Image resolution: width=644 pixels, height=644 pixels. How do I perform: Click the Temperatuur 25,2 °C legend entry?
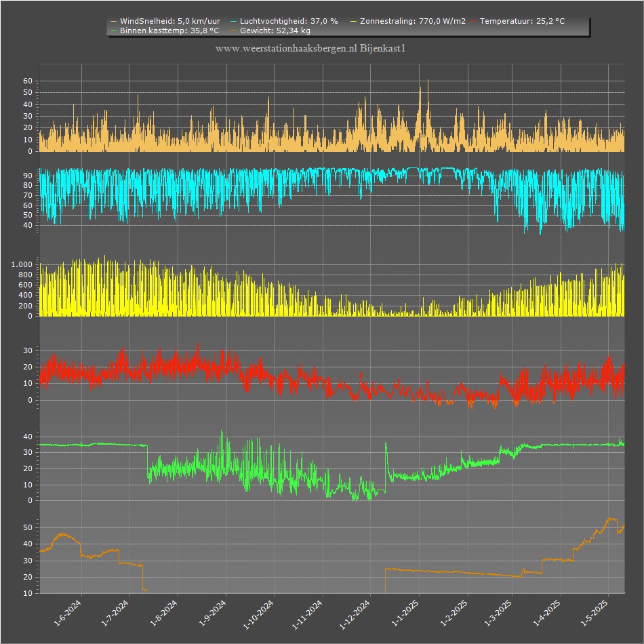coord(518,22)
